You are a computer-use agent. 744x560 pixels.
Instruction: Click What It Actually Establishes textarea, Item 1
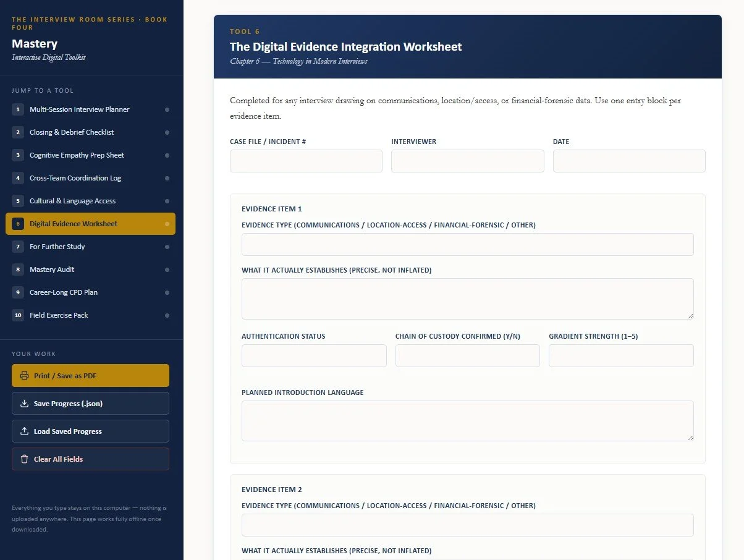[x=468, y=299]
